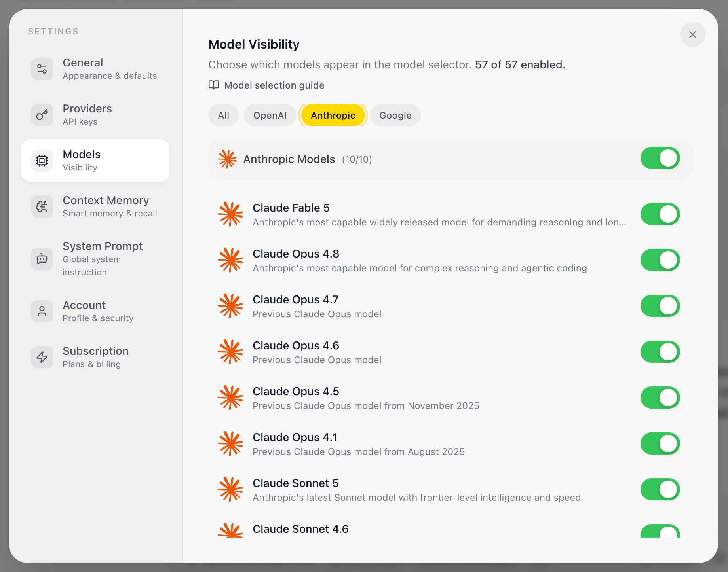This screenshot has width=728, height=572.
Task: Toggle all Anthropic Models off
Action: (x=660, y=158)
